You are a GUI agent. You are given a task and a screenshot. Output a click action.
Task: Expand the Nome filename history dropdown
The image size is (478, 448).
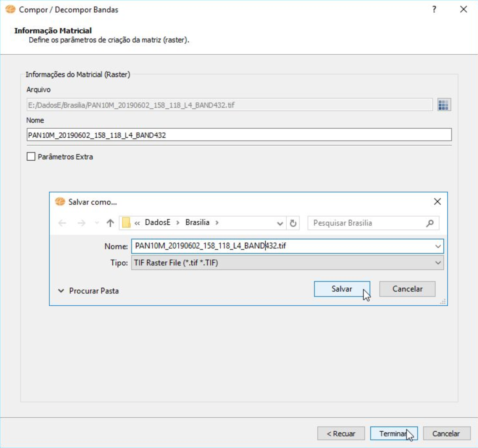(x=438, y=246)
